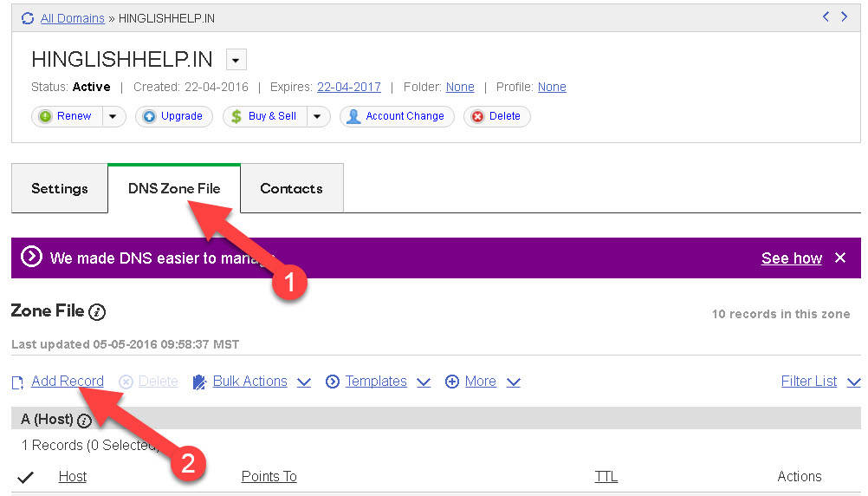Switch to the Contacts tab
This screenshot has width=868, height=496.
291,188
